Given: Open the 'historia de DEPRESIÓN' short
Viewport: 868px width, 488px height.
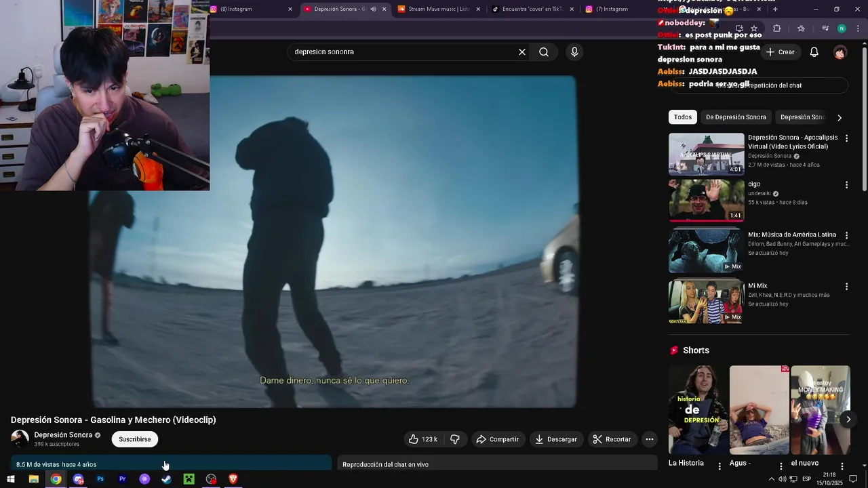Looking at the screenshot, I should point(698,410).
